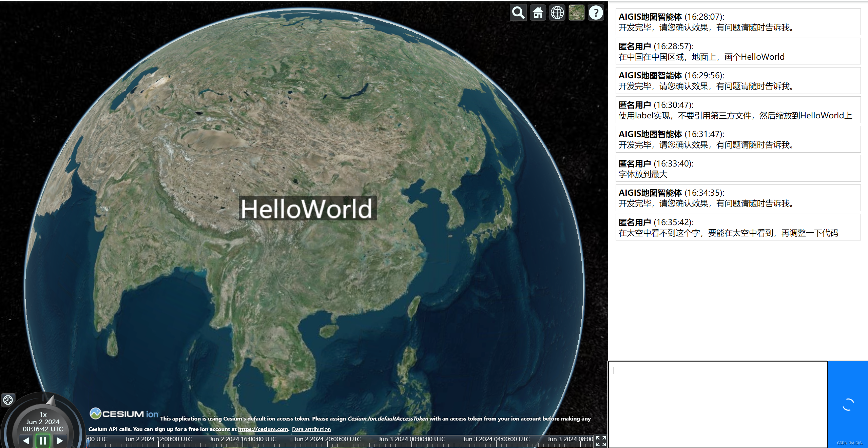The width and height of the screenshot is (868, 448).
Task: Follow the https://cesium.com link
Action: pyautogui.click(x=263, y=429)
